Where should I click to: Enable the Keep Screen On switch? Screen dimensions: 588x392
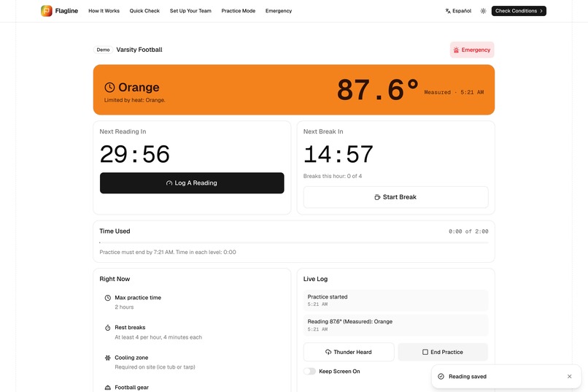click(309, 372)
